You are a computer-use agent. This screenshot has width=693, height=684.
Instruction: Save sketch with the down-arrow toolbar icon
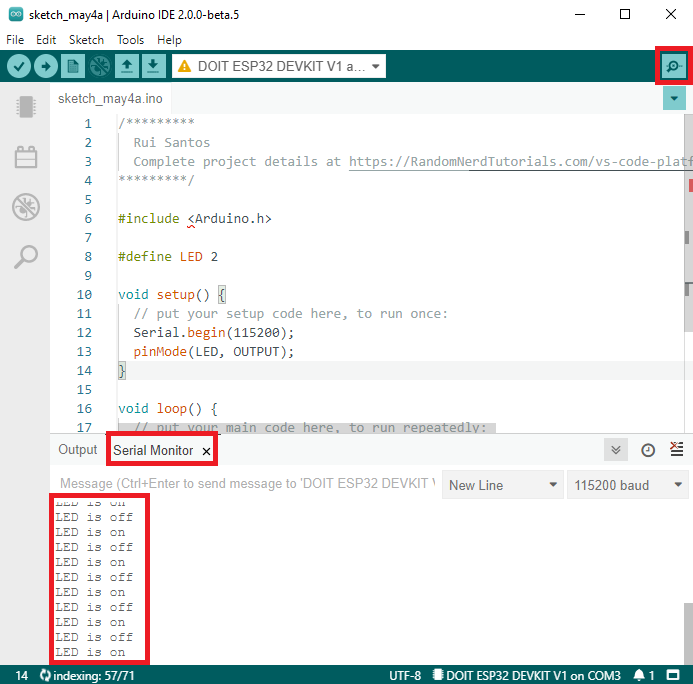pyautogui.click(x=153, y=66)
